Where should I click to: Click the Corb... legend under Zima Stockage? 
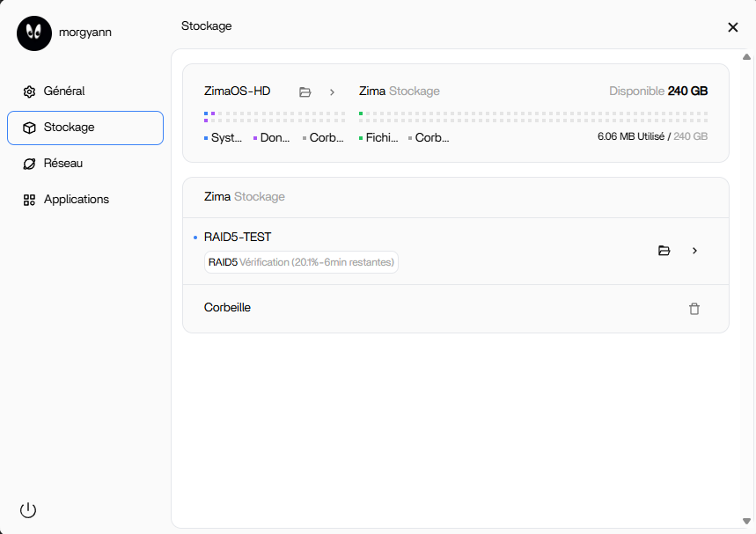(429, 138)
